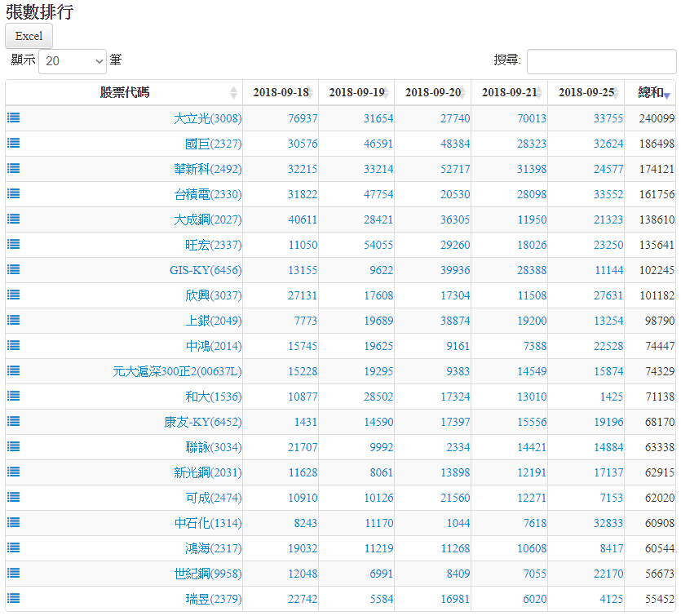This screenshot has width=681, height=616.
Task: Open the 華新科(2492) stock link
Action: (207, 169)
